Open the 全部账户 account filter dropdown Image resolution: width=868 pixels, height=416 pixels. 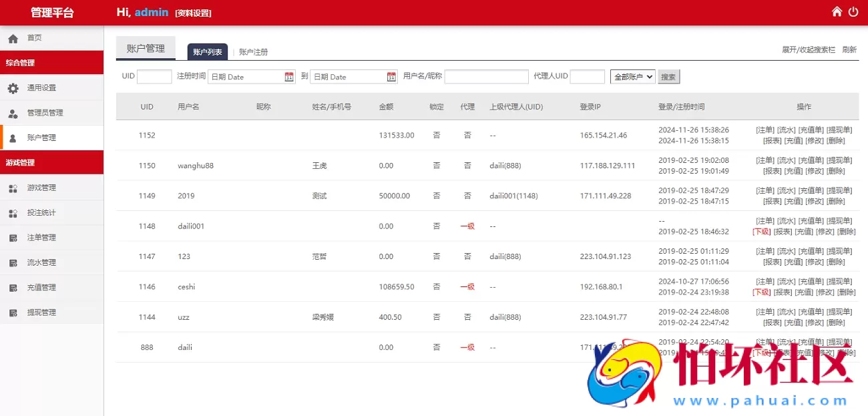click(632, 76)
